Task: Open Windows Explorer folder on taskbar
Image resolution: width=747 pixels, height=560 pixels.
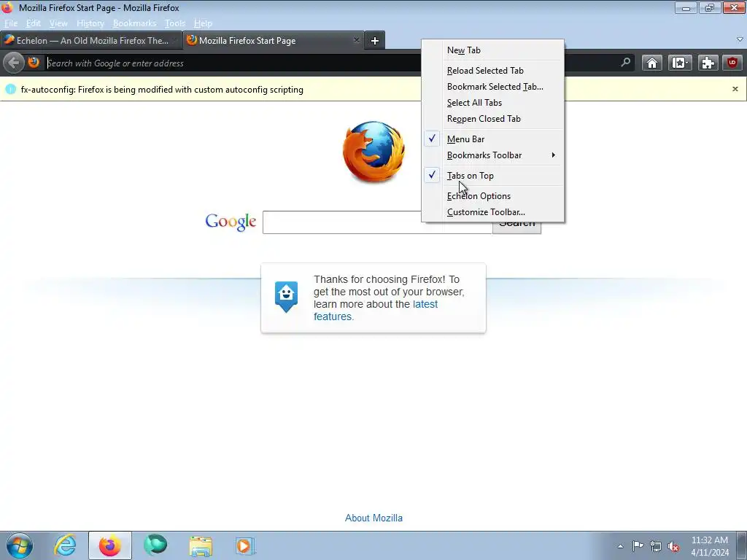Action: pos(201,545)
